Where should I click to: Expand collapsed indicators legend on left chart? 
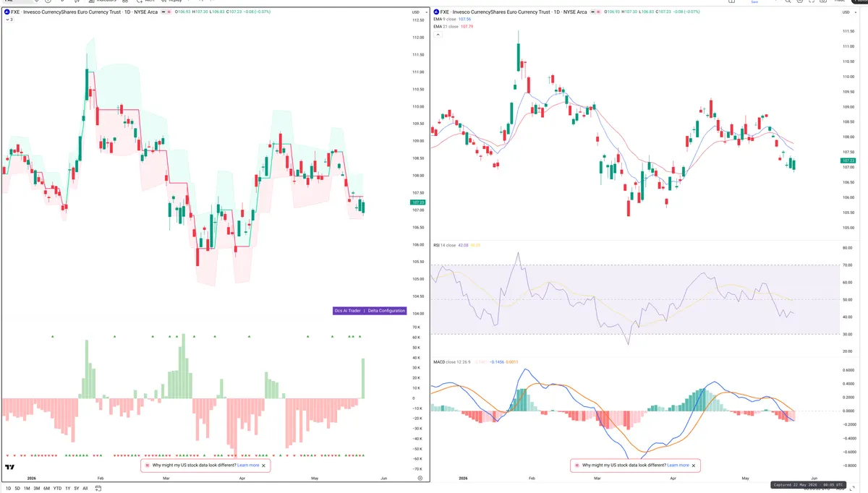click(8, 20)
